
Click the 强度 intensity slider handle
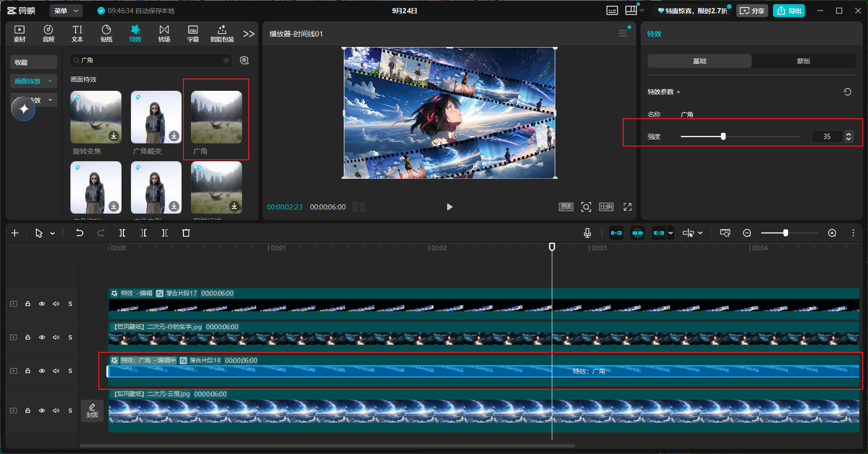click(723, 136)
